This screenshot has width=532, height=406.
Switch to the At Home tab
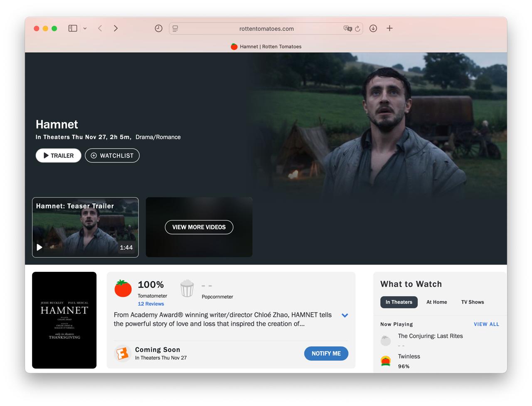(436, 302)
